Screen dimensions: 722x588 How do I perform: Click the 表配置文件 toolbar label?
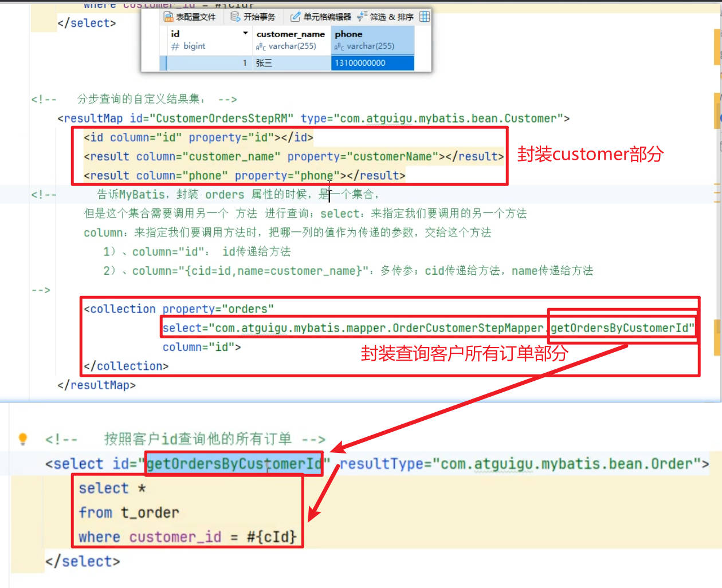point(195,17)
